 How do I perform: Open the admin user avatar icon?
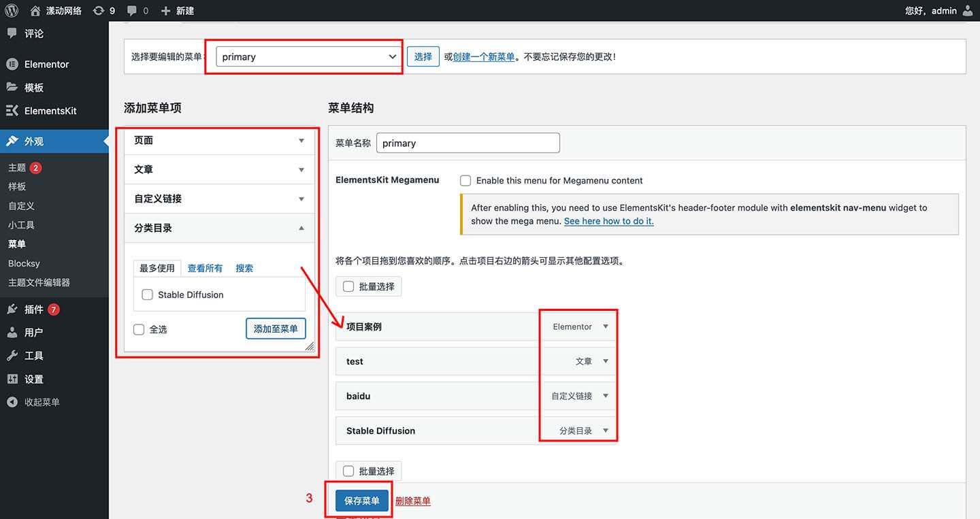[x=968, y=10]
